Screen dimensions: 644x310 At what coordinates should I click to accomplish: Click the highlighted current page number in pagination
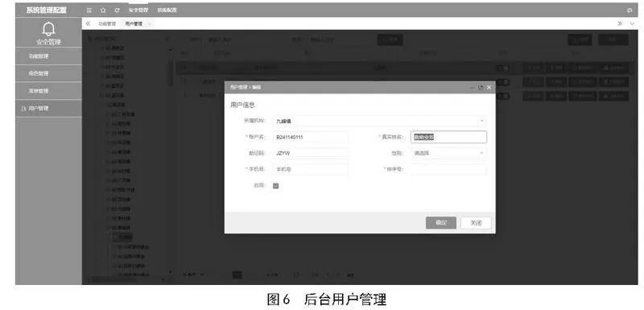(237, 275)
